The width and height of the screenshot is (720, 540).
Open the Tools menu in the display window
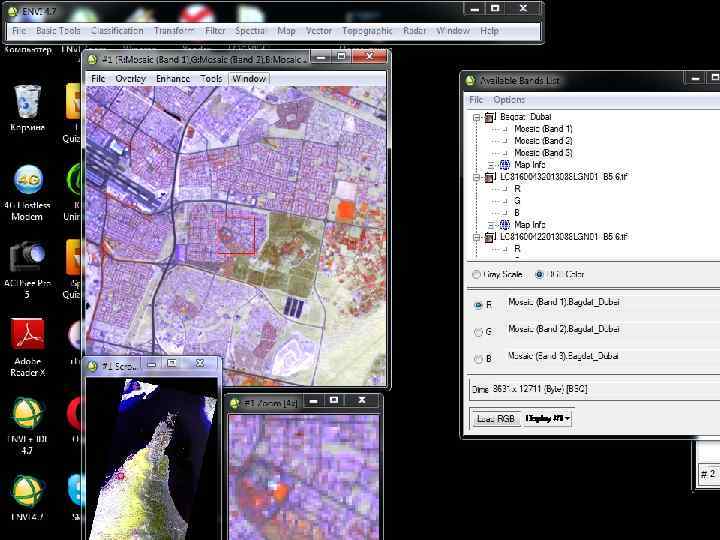(x=211, y=79)
